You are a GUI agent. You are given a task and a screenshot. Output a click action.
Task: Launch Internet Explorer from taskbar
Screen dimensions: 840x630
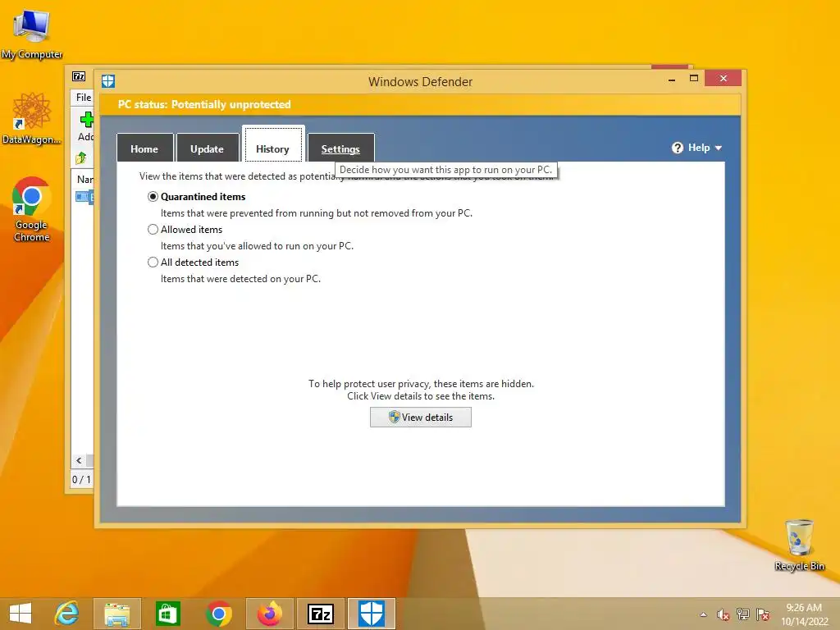[x=67, y=614]
